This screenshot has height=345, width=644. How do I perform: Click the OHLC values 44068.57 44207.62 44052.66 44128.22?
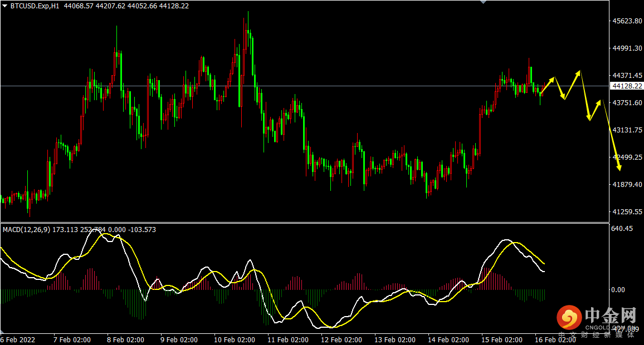pyautogui.click(x=126, y=6)
